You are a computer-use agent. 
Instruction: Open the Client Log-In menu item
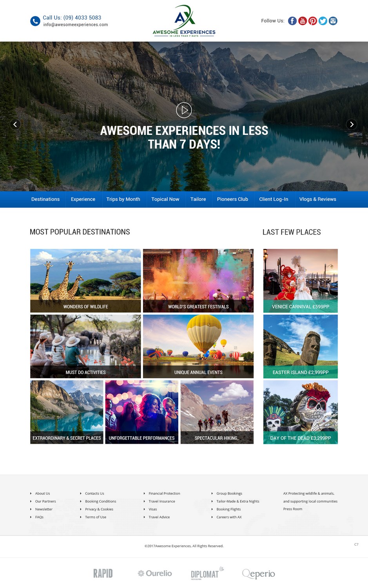[274, 199]
